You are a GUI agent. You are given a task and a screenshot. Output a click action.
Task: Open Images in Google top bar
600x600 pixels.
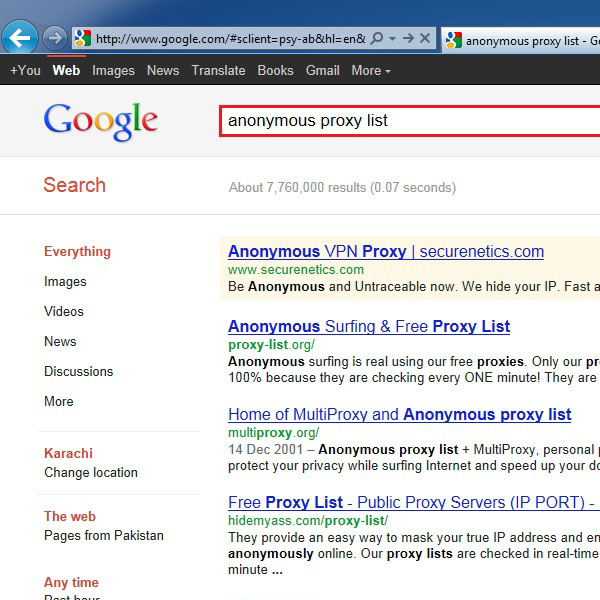coord(113,71)
